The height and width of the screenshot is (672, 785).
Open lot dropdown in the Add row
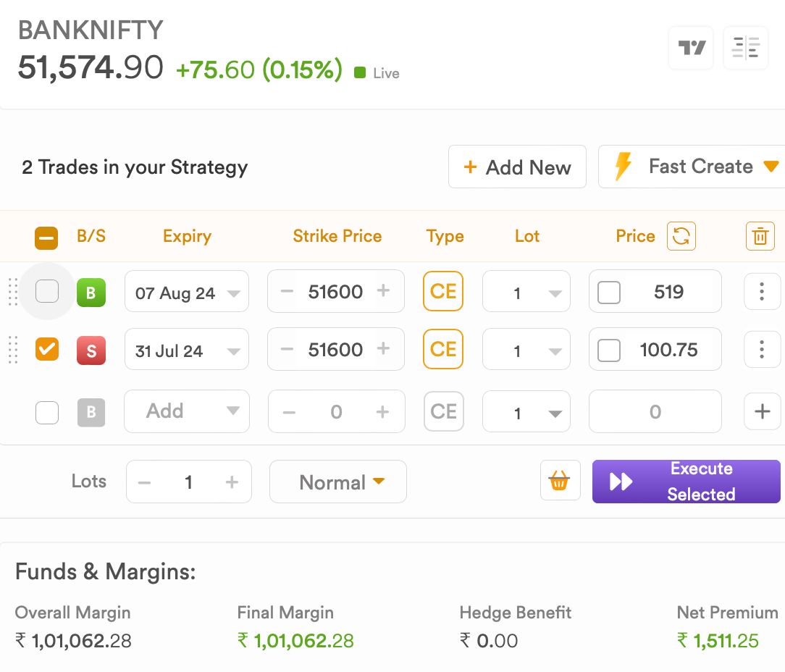(526, 411)
